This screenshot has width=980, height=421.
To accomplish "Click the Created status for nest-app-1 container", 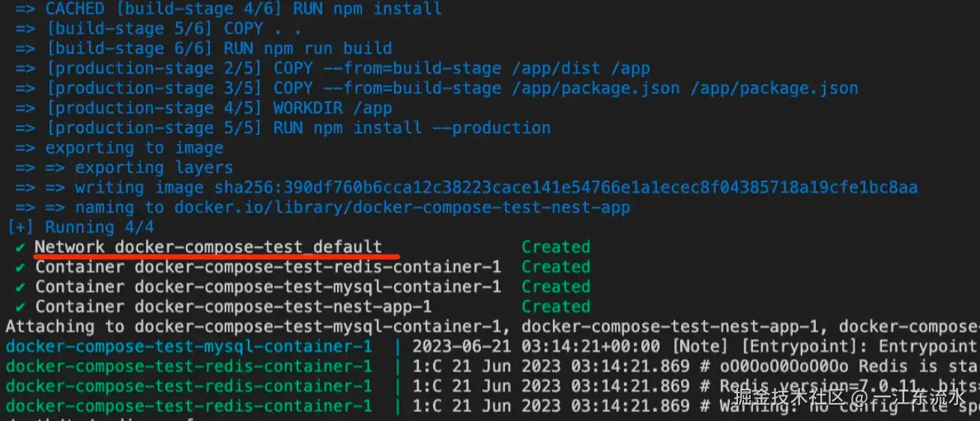I will click(556, 306).
